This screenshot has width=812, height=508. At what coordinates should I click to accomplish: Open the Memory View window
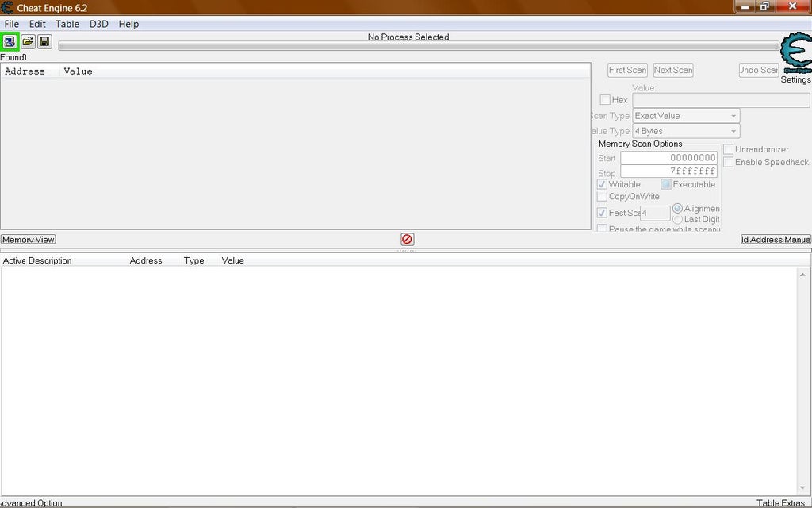pyautogui.click(x=28, y=239)
